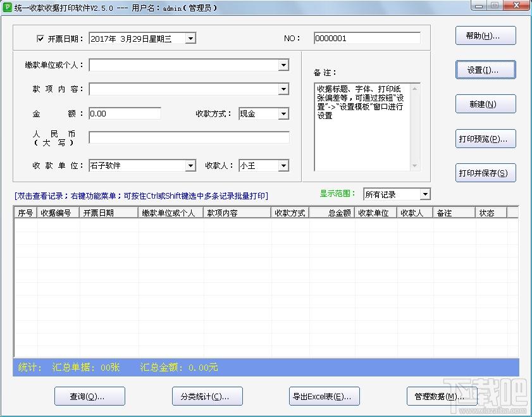
Task: Click the 状态 column header
Action: tap(492, 213)
